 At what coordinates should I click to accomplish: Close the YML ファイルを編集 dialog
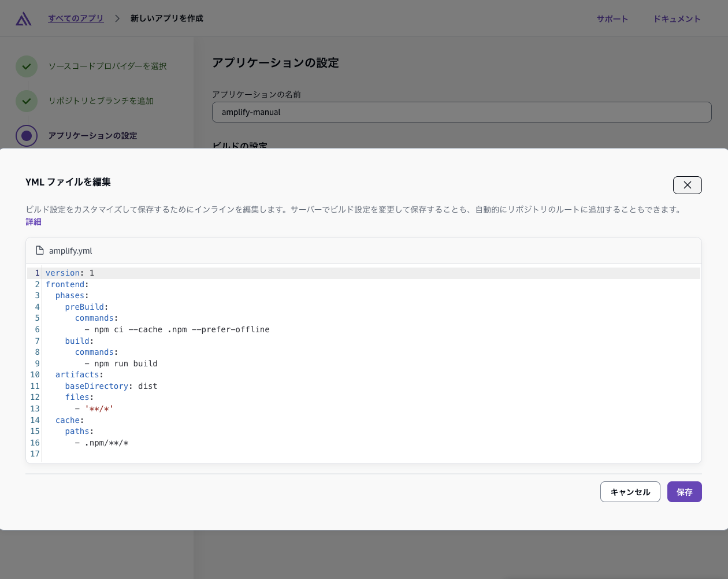point(688,185)
